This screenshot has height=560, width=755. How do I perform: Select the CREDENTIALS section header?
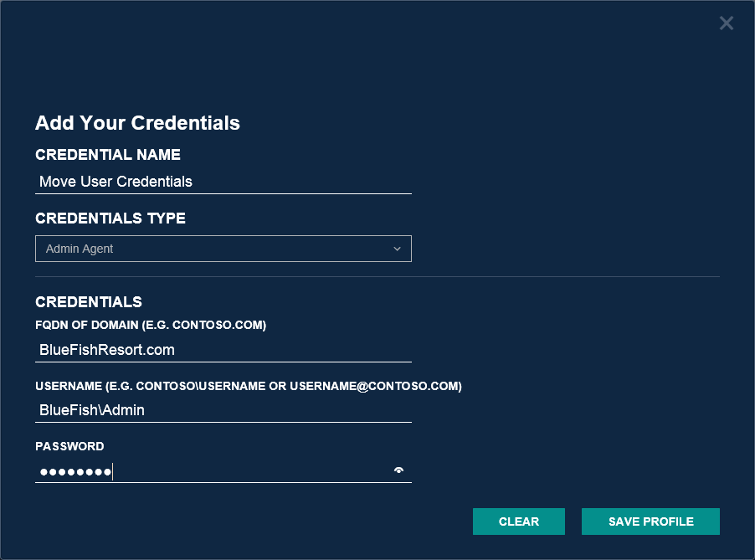(x=89, y=302)
